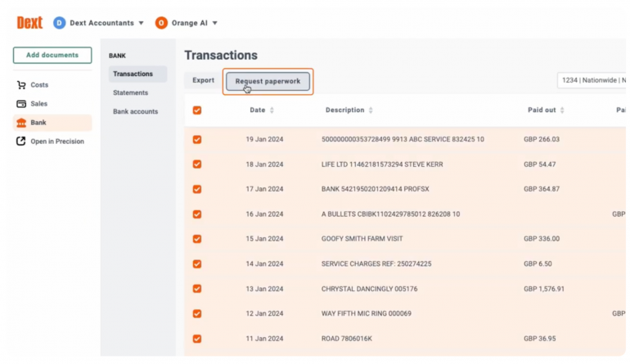
Task: Uncheck the 19 Jan 2024 transaction checkbox
Action: 197,139
